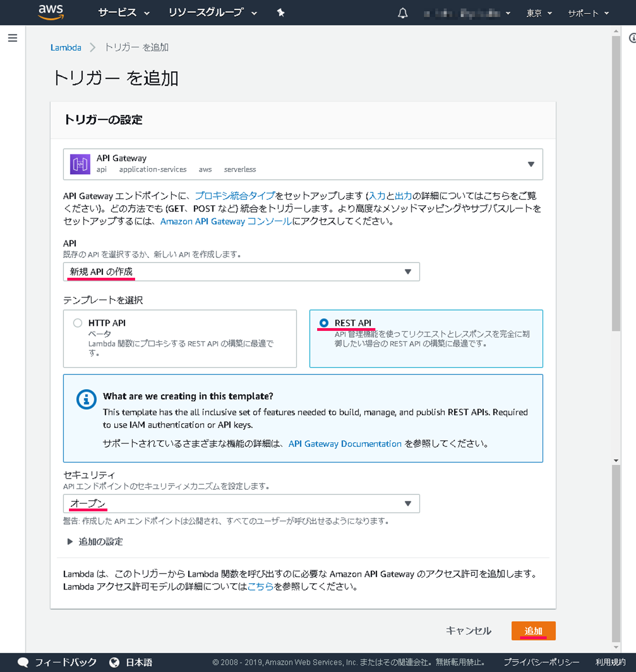The image size is (636, 672).
Task: Open the 出力 link
Action: (x=404, y=196)
